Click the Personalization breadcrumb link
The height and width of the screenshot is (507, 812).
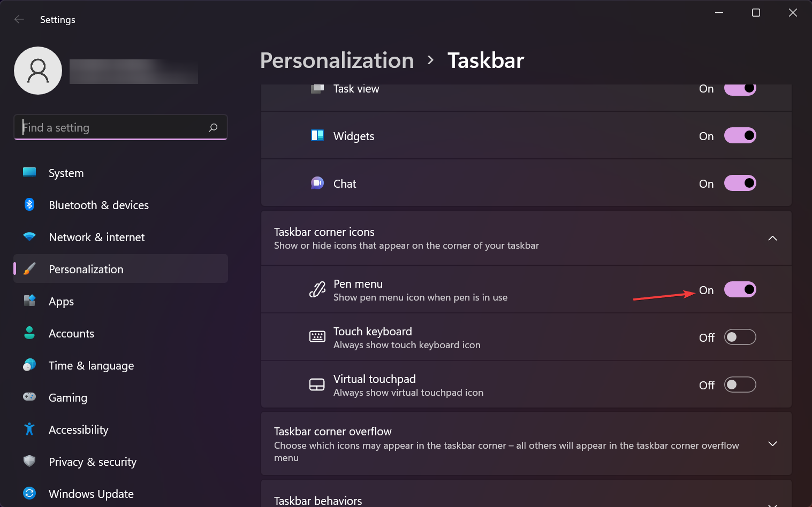coord(337,60)
